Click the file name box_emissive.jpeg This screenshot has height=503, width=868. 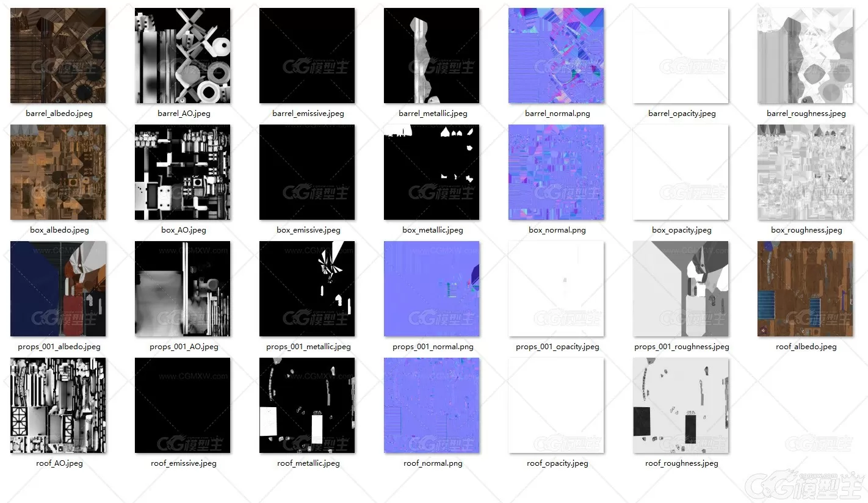point(308,230)
